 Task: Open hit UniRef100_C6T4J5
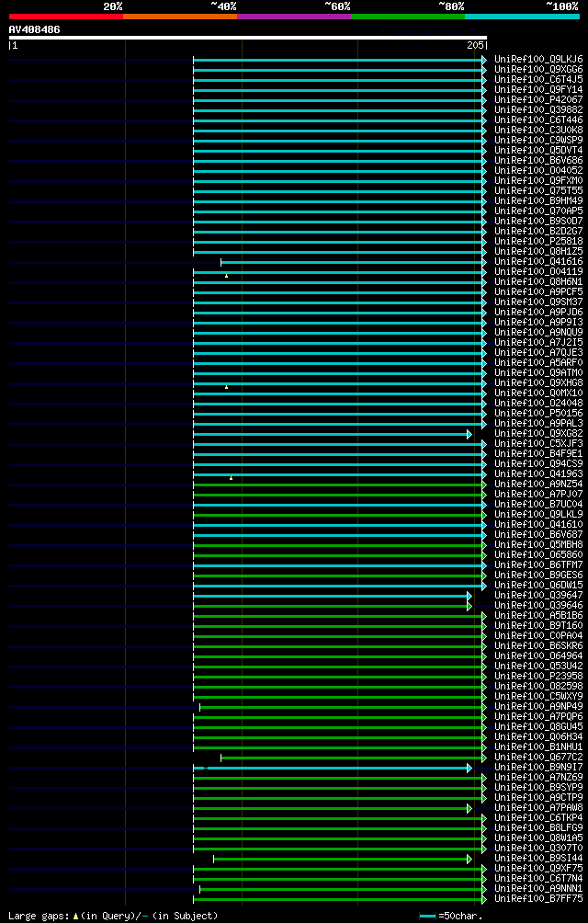(538, 79)
